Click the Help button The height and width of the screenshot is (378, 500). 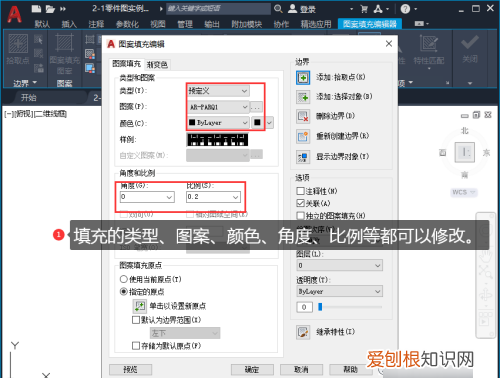click(x=350, y=369)
